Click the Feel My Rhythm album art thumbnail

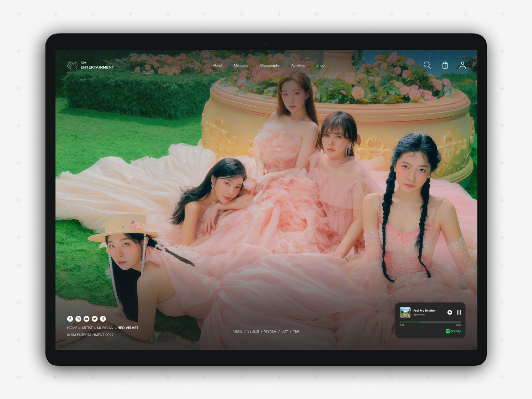tap(405, 312)
